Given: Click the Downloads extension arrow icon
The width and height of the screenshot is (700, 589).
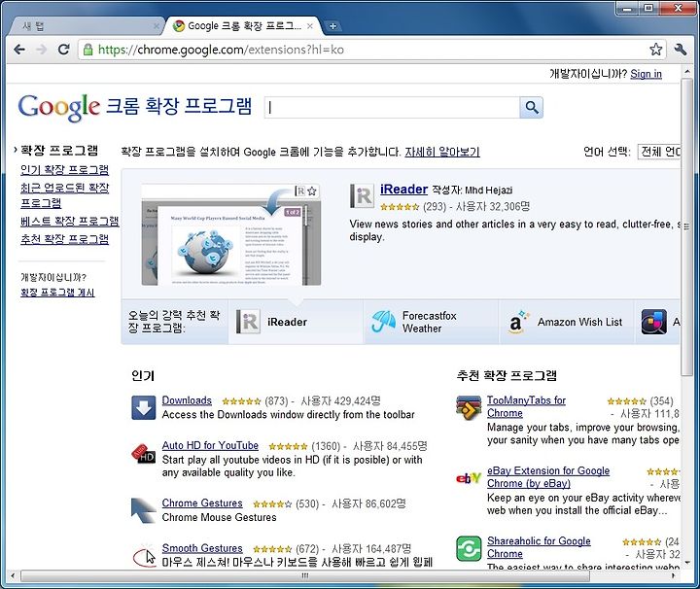Looking at the screenshot, I should tap(143, 407).
